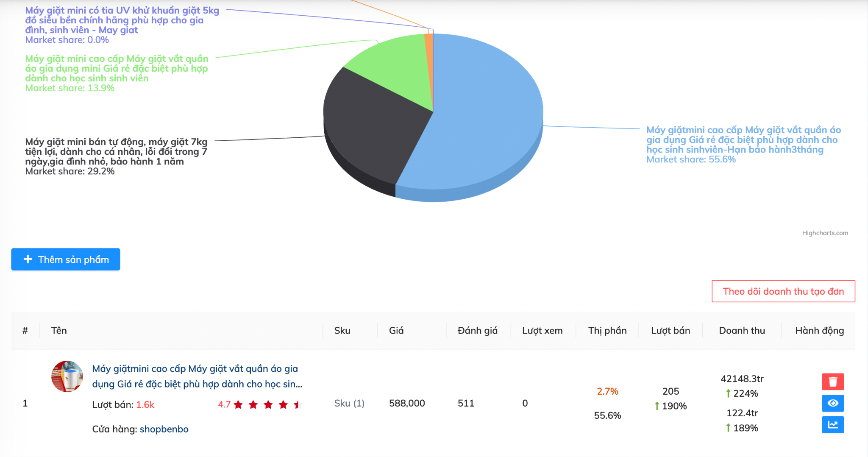The height and width of the screenshot is (457, 868).
Task: Expand the Sku (1) entry
Action: [x=349, y=403]
